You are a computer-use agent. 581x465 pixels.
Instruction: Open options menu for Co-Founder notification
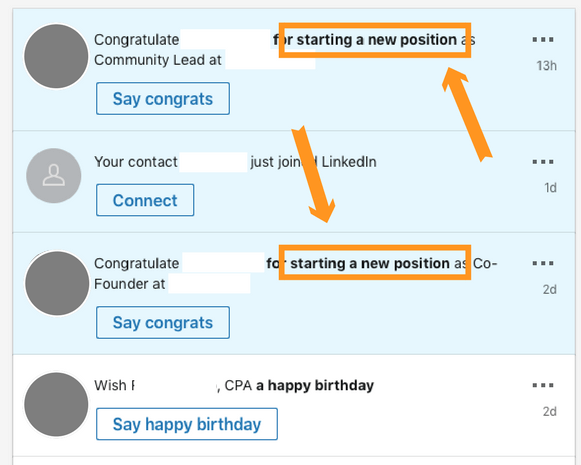tap(543, 263)
